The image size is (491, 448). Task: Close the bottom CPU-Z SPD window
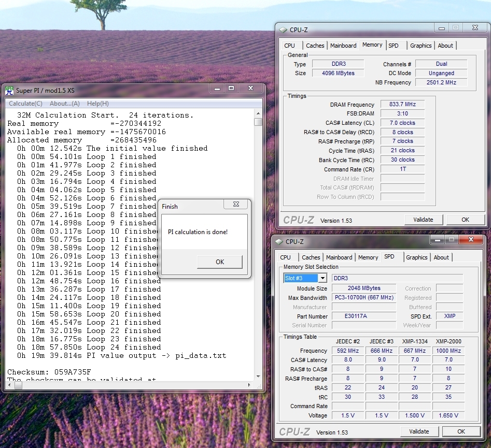[x=471, y=240]
